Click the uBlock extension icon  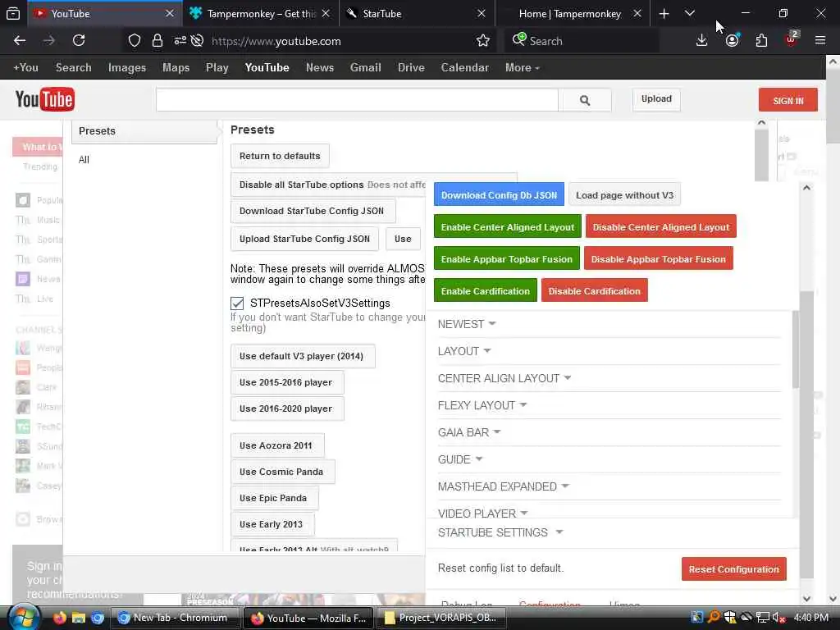pos(792,39)
